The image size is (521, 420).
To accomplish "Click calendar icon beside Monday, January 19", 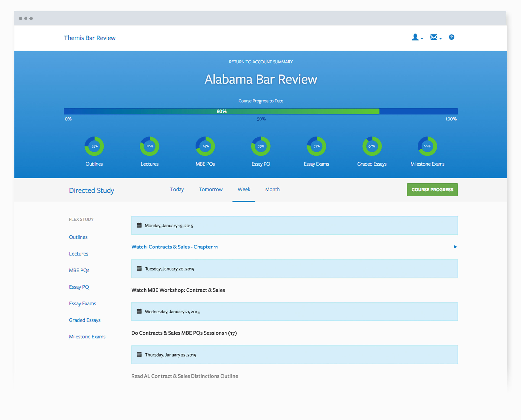I will coord(139,226).
